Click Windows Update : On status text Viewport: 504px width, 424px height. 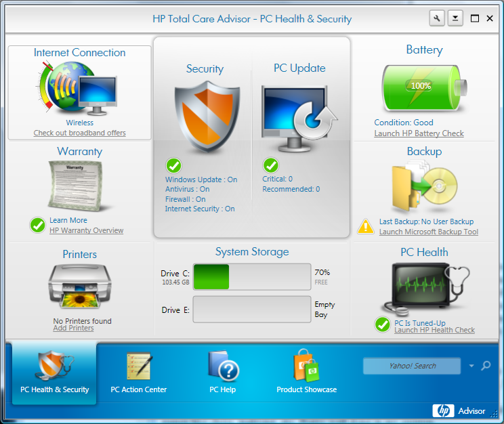coord(201,179)
